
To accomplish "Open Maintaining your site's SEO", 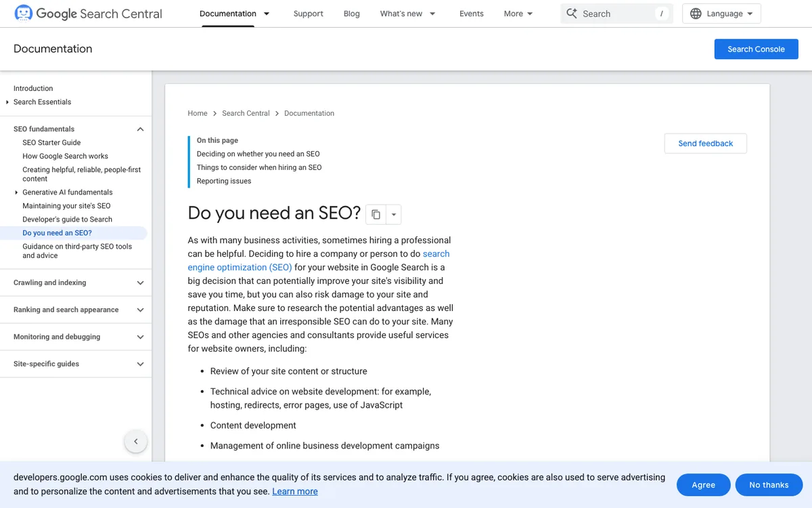I will pos(66,206).
